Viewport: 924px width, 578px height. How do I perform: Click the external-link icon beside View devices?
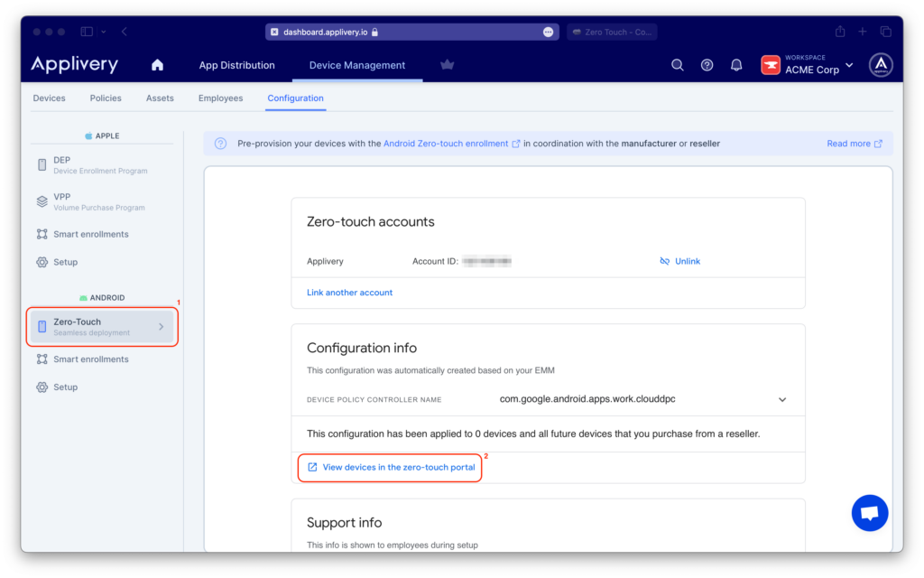point(312,467)
